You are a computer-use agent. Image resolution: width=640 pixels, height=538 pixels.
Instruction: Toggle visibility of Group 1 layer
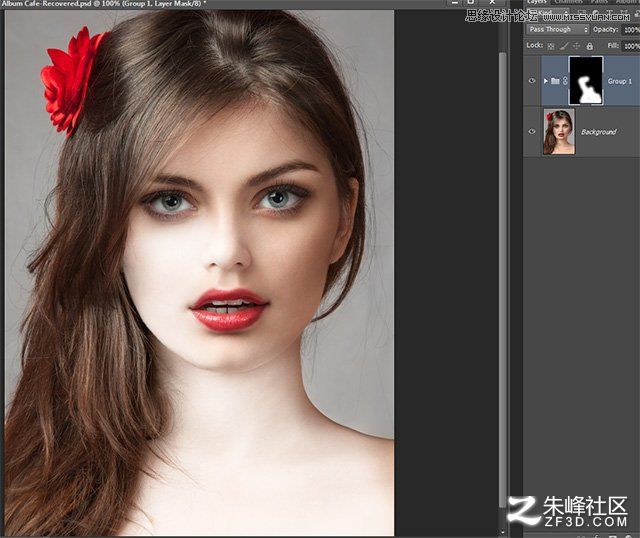[x=532, y=81]
